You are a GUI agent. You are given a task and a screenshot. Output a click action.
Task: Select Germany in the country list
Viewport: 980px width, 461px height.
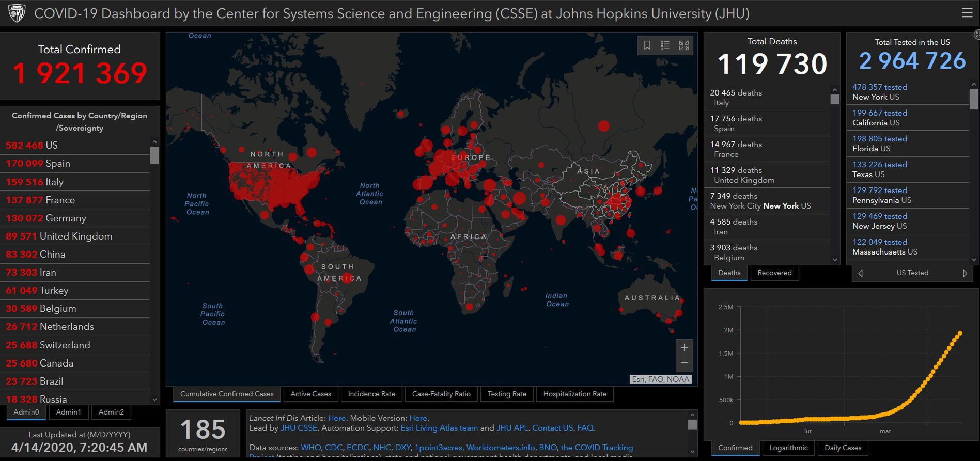point(75,218)
